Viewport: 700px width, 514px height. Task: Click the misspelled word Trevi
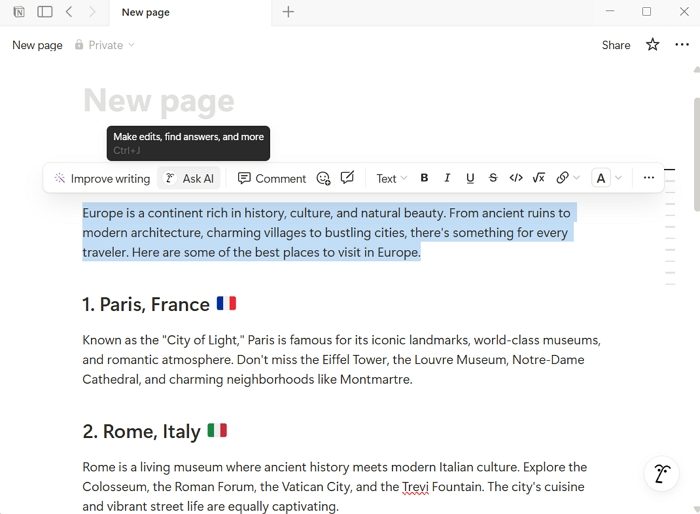[415, 487]
